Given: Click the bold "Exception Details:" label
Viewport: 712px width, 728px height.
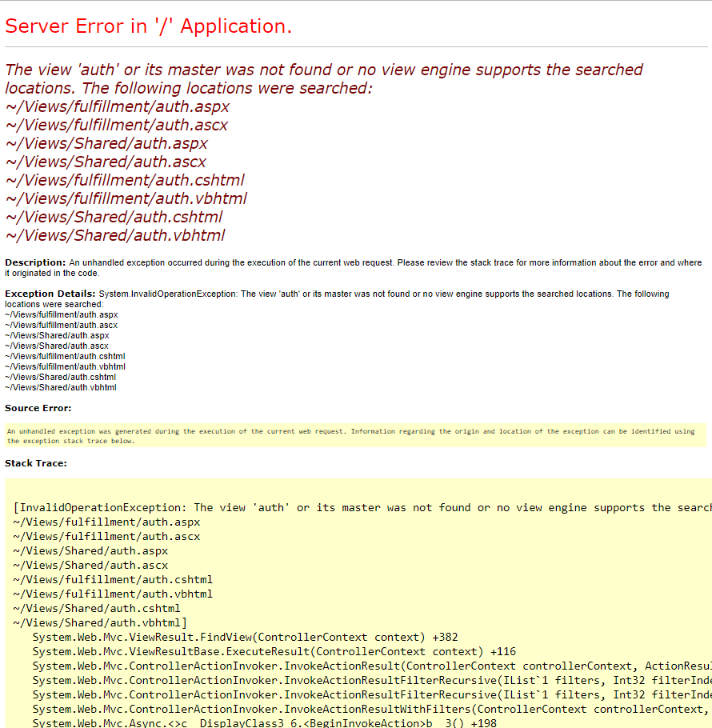Looking at the screenshot, I should click(x=50, y=294).
